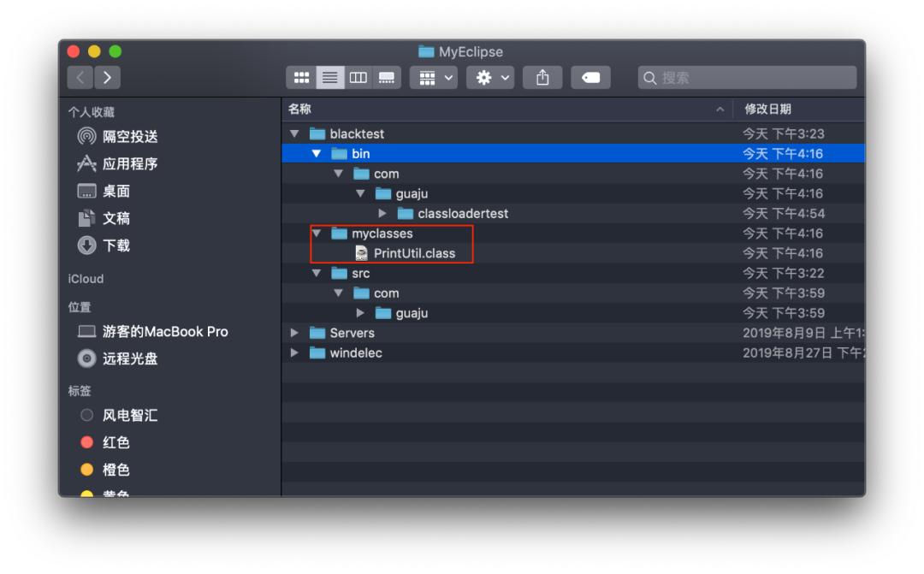The width and height of the screenshot is (924, 574).
Task: Collapse the myclasses folder triangle
Action: [317, 234]
